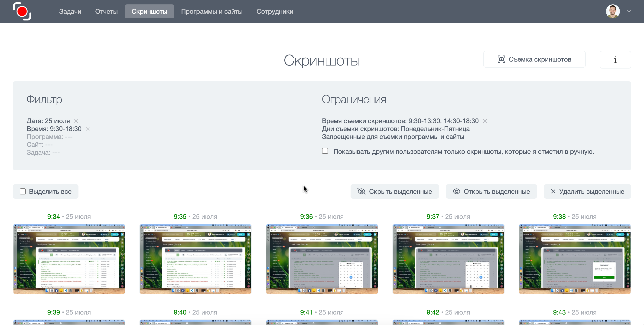The height and width of the screenshot is (325, 644).
Task: Remove the date filter 25 июля
Action: click(76, 121)
